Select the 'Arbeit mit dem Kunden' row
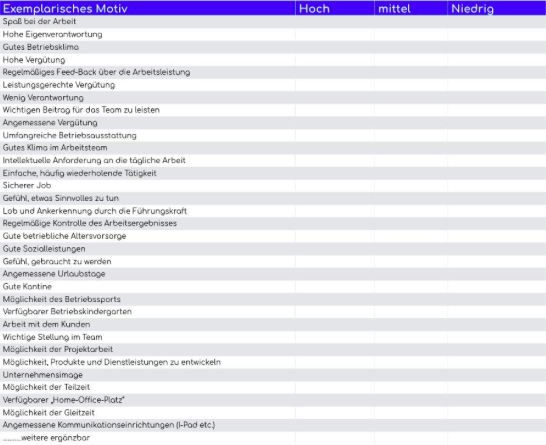The image size is (546, 445). tap(273, 324)
